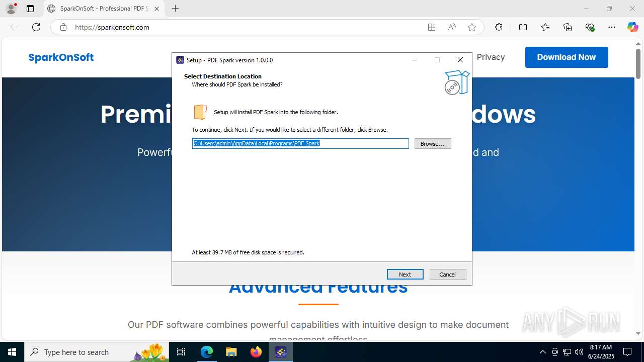The image size is (644, 362).
Task: Close the SparkOnSoft tab
Action: (x=156, y=9)
